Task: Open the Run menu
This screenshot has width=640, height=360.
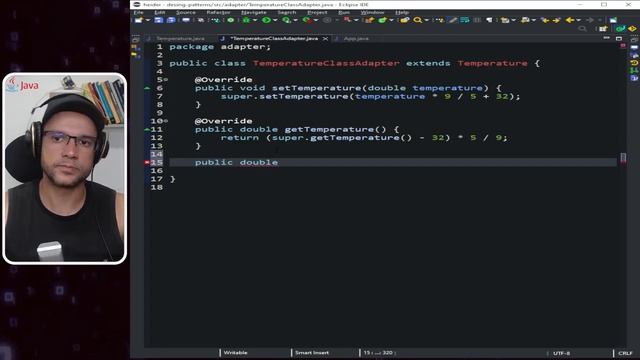Action: click(344, 12)
